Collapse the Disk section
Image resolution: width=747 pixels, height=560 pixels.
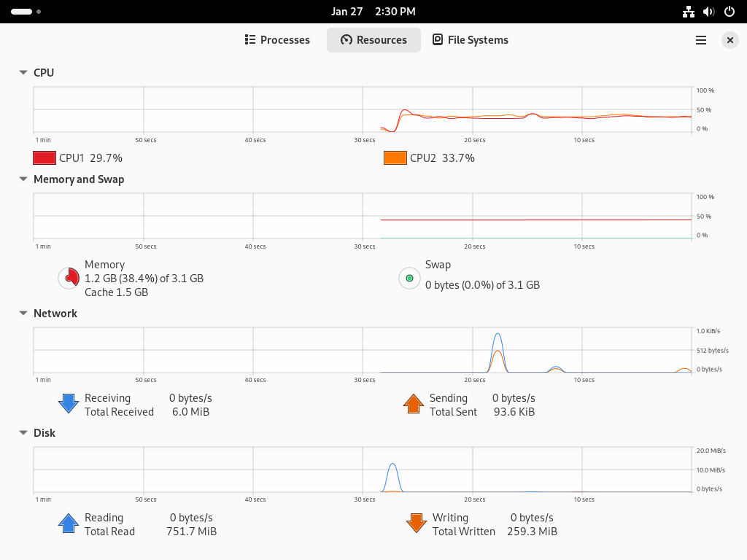point(23,433)
